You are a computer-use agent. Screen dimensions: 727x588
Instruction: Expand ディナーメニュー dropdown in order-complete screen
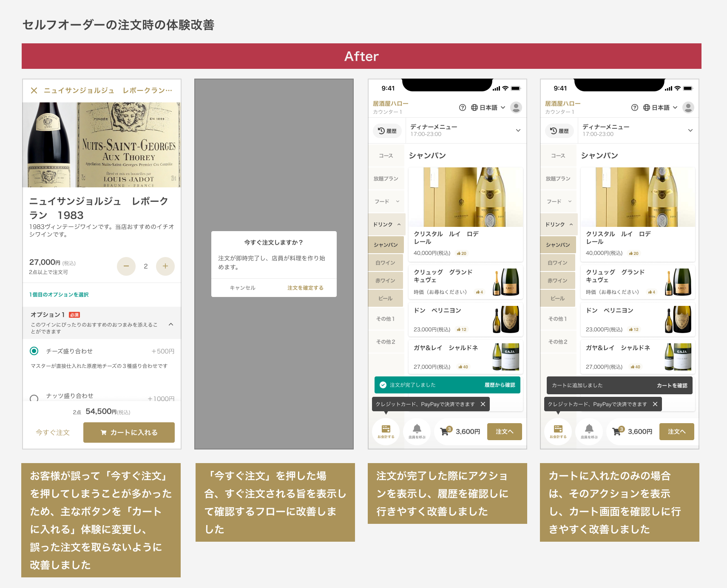[465, 130]
